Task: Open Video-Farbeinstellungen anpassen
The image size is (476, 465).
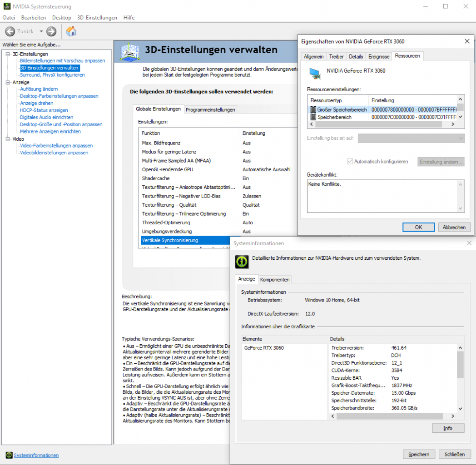Action: pos(56,146)
